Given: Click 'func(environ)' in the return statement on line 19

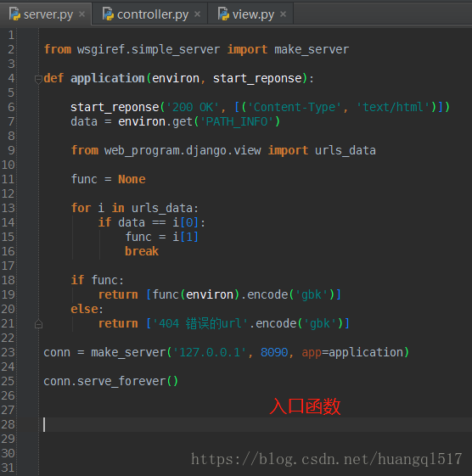Looking at the screenshot, I should tap(195, 294).
